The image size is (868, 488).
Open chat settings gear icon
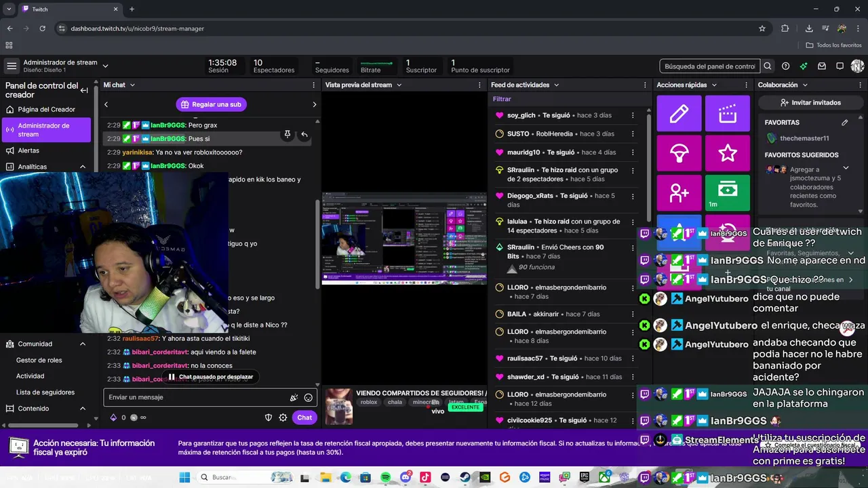[283, 418]
